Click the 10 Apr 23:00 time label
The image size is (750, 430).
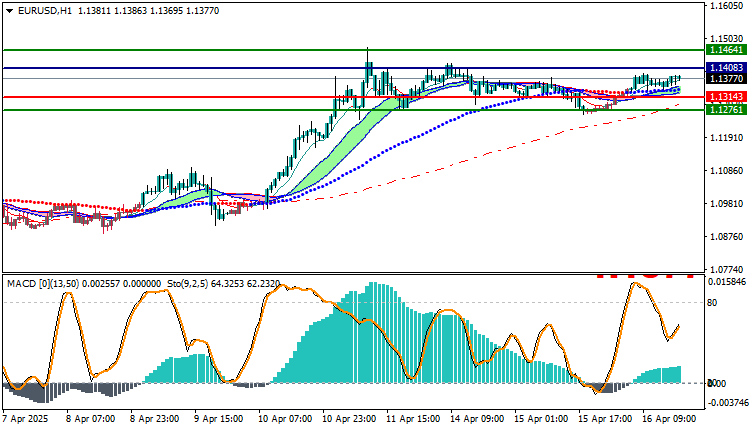(349, 419)
